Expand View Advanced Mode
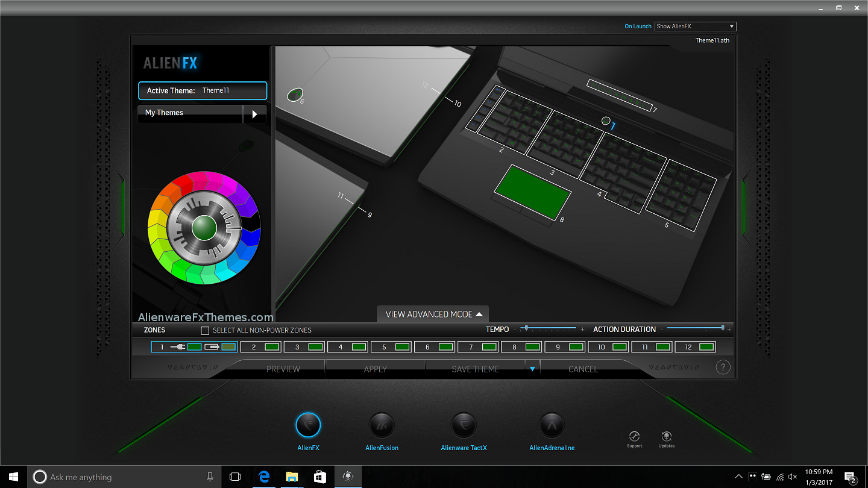 click(x=433, y=314)
